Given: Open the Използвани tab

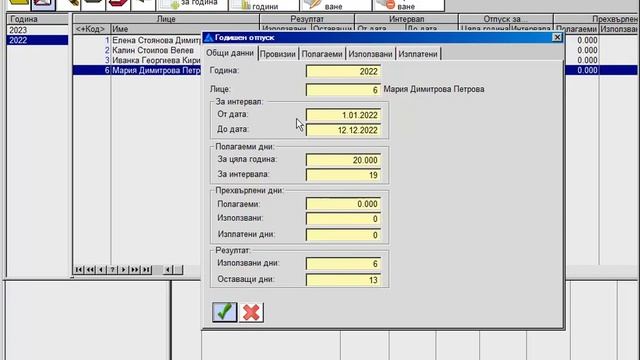Looking at the screenshot, I should (370, 54).
